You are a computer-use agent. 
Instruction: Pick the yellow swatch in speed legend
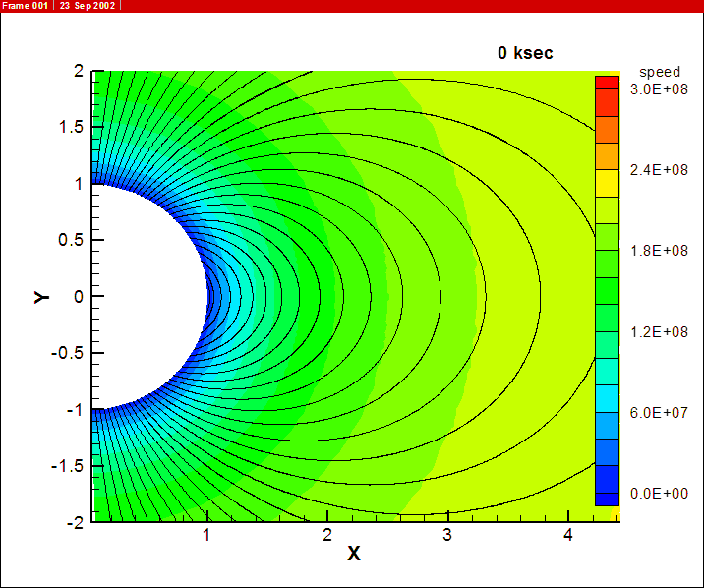(x=607, y=183)
